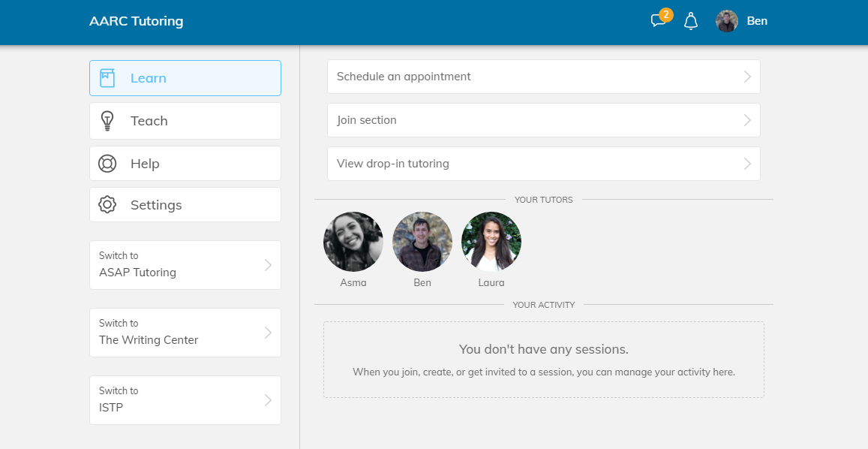The width and height of the screenshot is (868, 449).
Task: Open tutor Ben's profile picture
Action: [422, 242]
